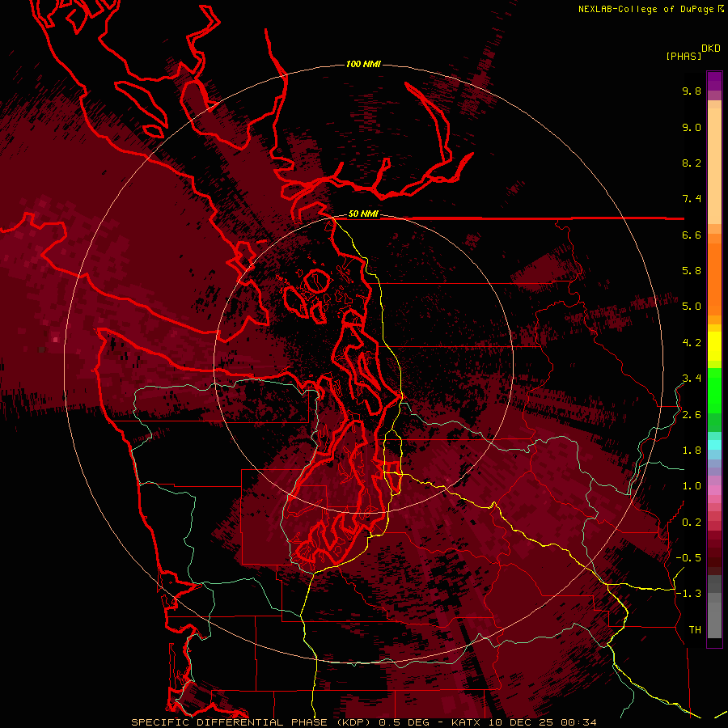This screenshot has width=728, height=728.
Task: Click the yellow swatch in the color bar
Action: point(714,346)
